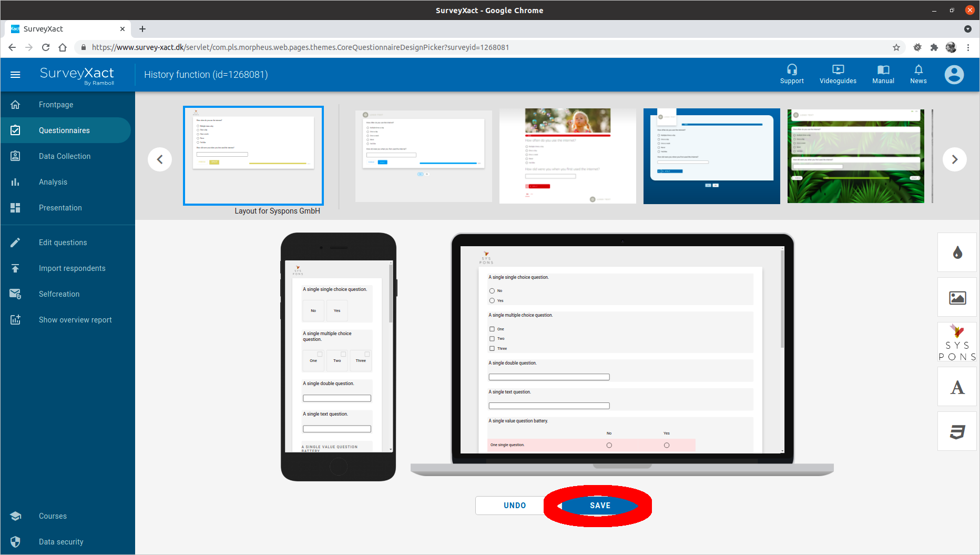Show next layouts with right arrow
The width and height of the screenshot is (980, 555).
[x=955, y=159]
